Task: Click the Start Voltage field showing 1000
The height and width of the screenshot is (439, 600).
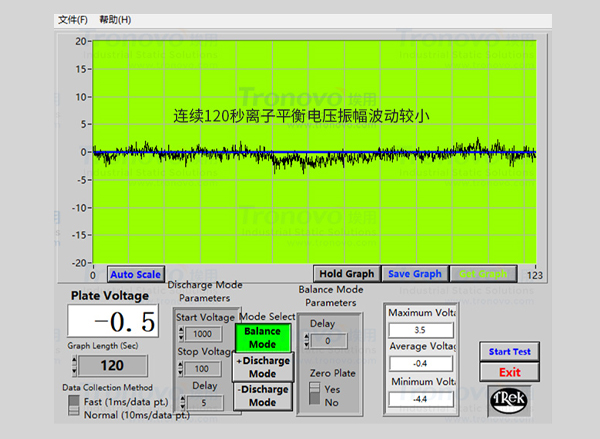Action: tap(202, 334)
